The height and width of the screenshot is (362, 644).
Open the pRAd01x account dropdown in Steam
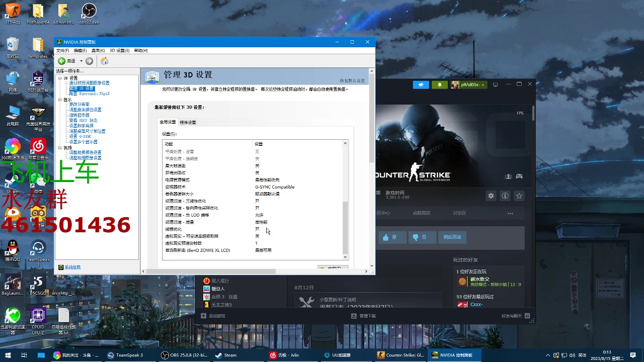tap(468, 84)
